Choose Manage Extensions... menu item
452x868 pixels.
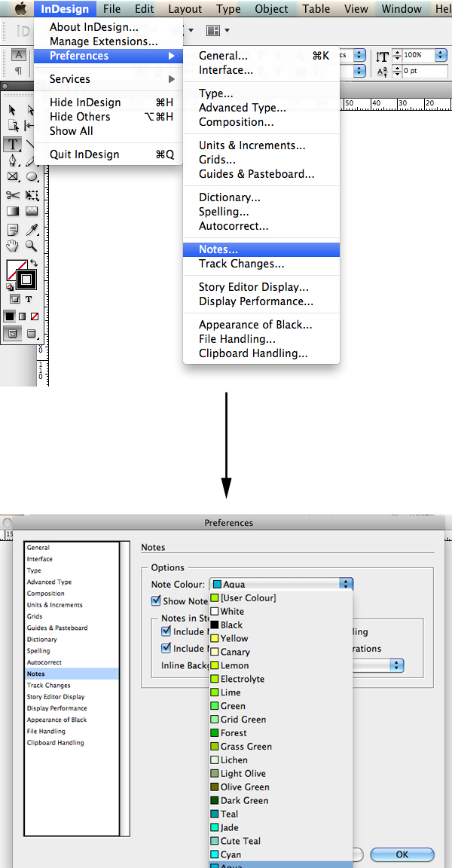[x=108, y=41]
